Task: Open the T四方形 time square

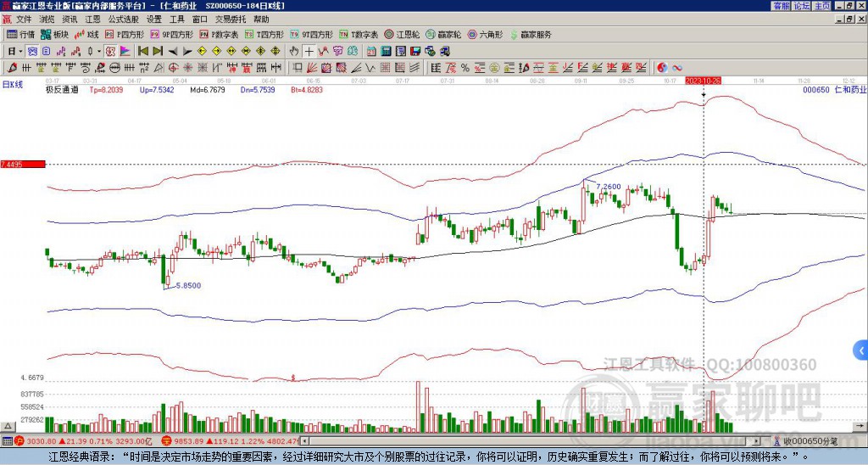Action: (x=264, y=34)
